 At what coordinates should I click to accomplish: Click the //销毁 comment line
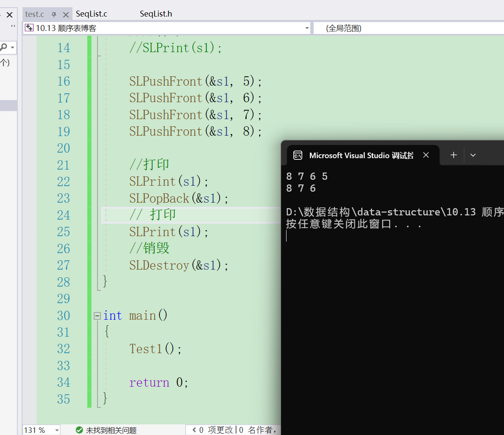(x=149, y=248)
